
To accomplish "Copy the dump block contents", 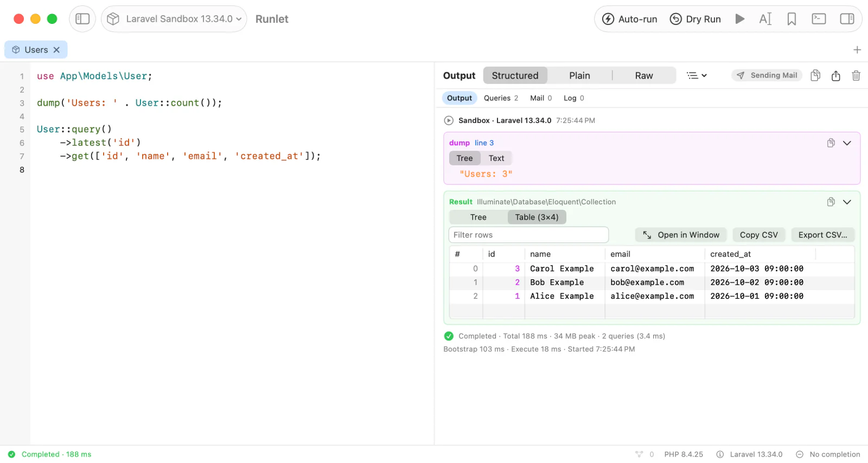I will pyautogui.click(x=831, y=143).
